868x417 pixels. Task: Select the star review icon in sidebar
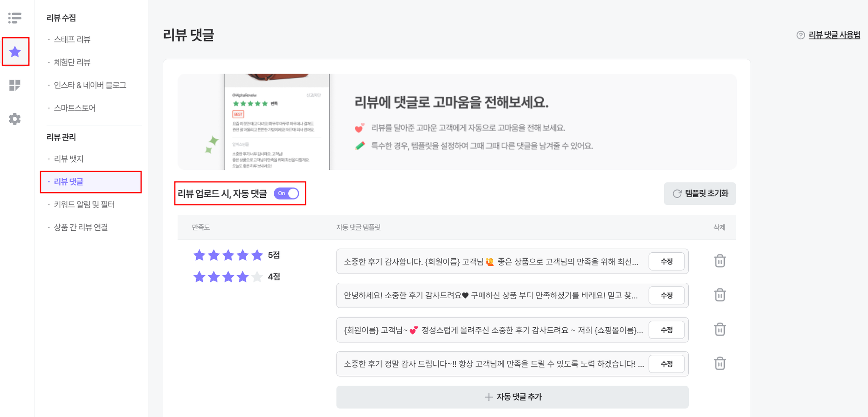tap(15, 52)
